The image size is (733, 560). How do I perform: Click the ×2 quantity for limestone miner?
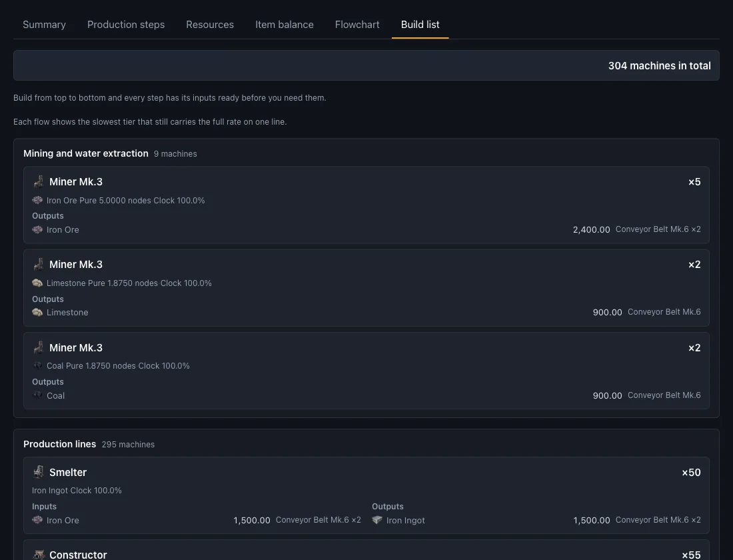[x=694, y=265]
